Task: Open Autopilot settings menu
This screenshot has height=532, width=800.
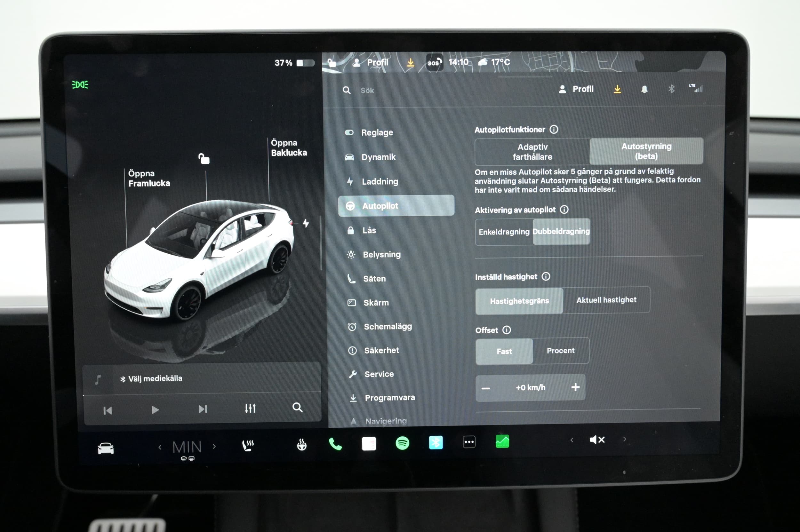Action: [x=396, y=206]
